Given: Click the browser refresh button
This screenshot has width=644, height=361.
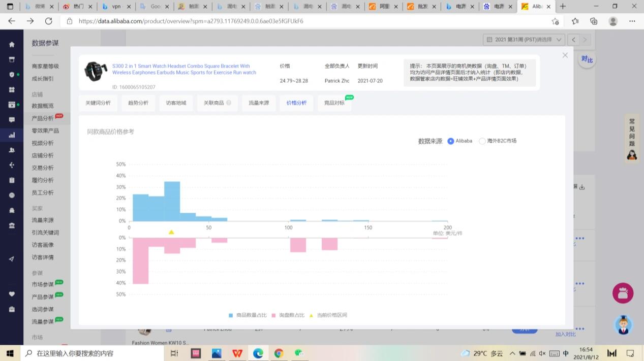Looking at the screenshot, I should 48,21.
